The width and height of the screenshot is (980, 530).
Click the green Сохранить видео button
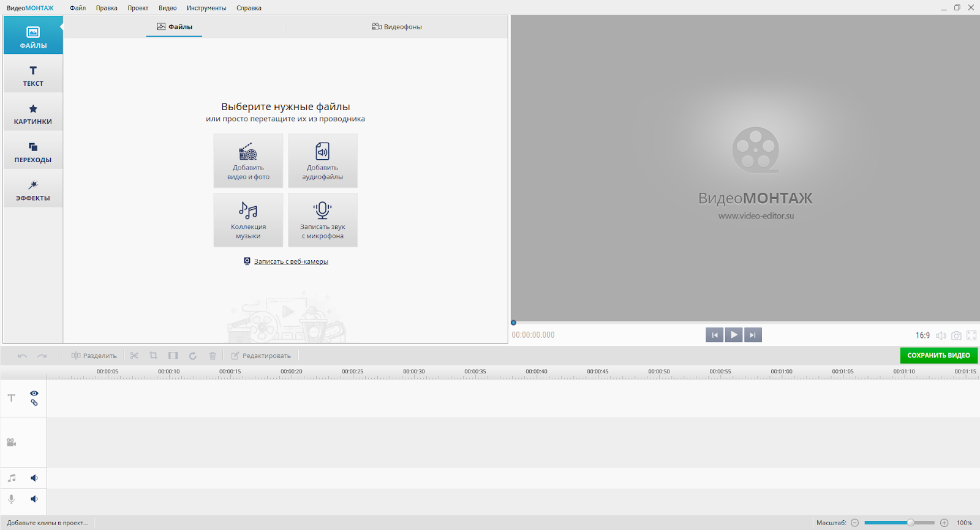pyautogui.click(x=938, y=355)
